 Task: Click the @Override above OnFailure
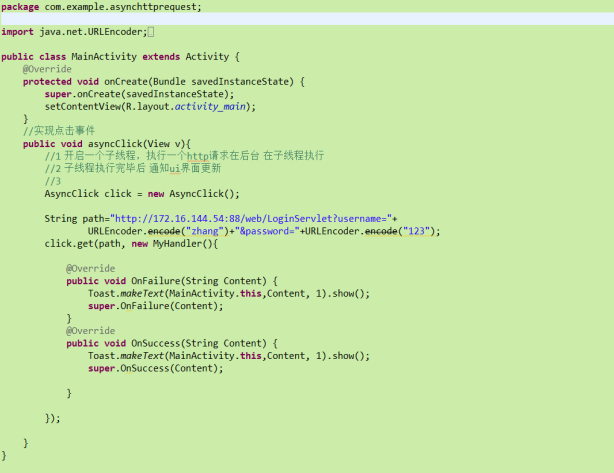[x=90, y=269]
